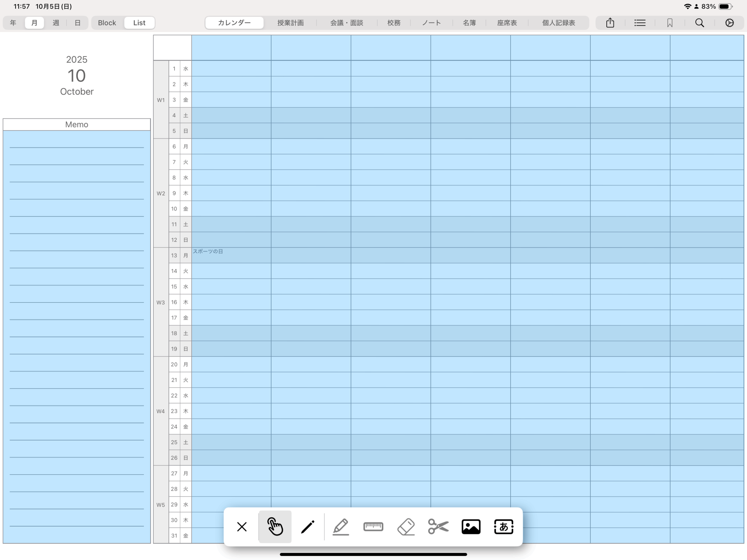747x560 pixels.
Task: Open the settings gear
Action: pos(729,23)
